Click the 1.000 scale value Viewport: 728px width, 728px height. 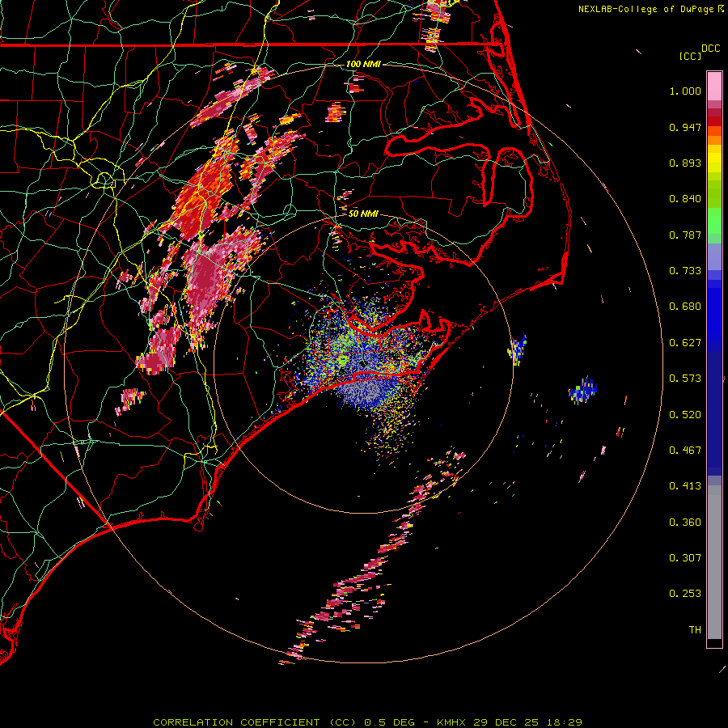click(685, 91)
